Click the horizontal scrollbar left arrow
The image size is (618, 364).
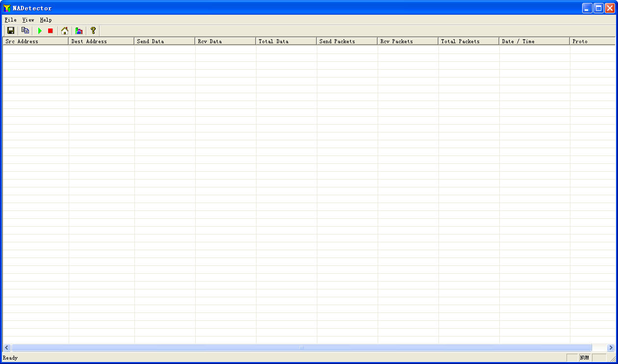click(7, 348)
